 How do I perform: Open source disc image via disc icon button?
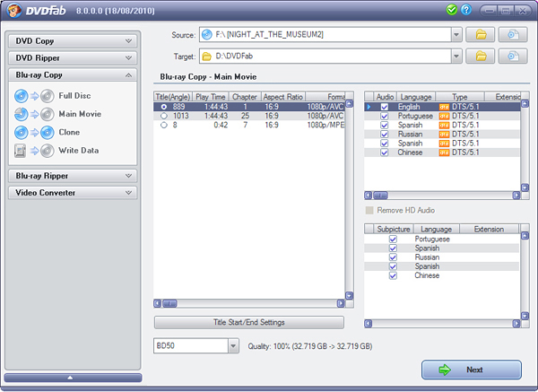point(513,35)
